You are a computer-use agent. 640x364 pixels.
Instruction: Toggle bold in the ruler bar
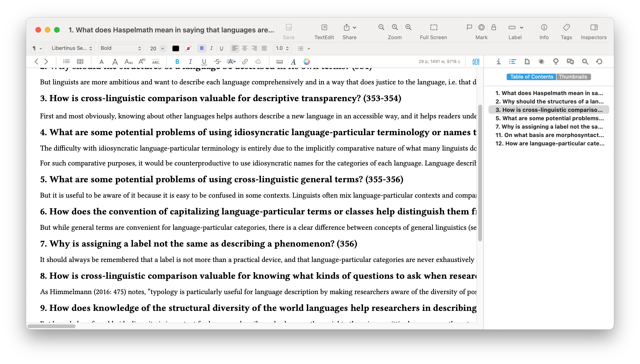(x=202, y=48)
